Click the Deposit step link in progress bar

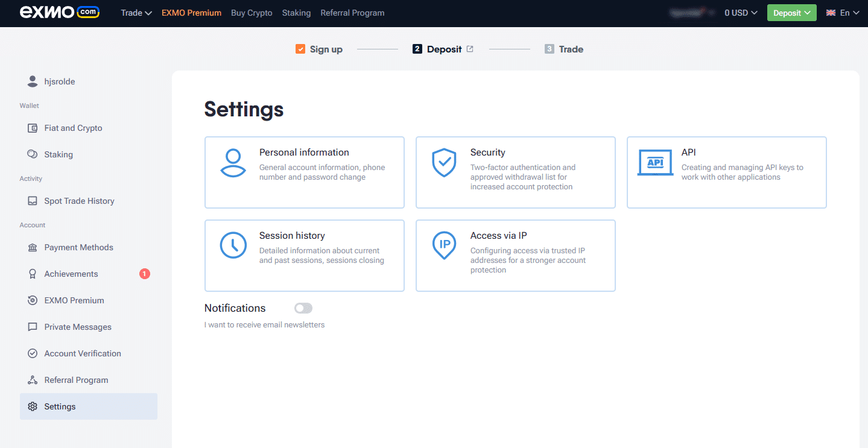point(444,49)
